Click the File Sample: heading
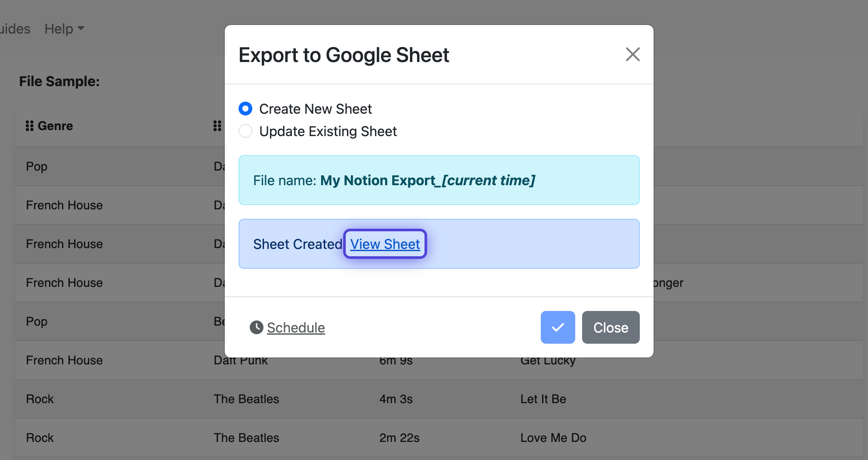Viewport: 868px width, 460px height. (59, 81)
